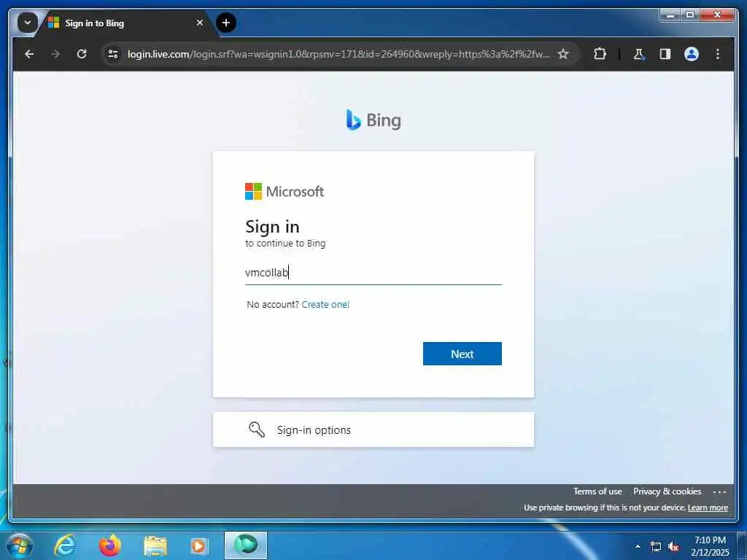Minimize the browser window
Viewport: 747px width, 560px height.
(670, 15)
